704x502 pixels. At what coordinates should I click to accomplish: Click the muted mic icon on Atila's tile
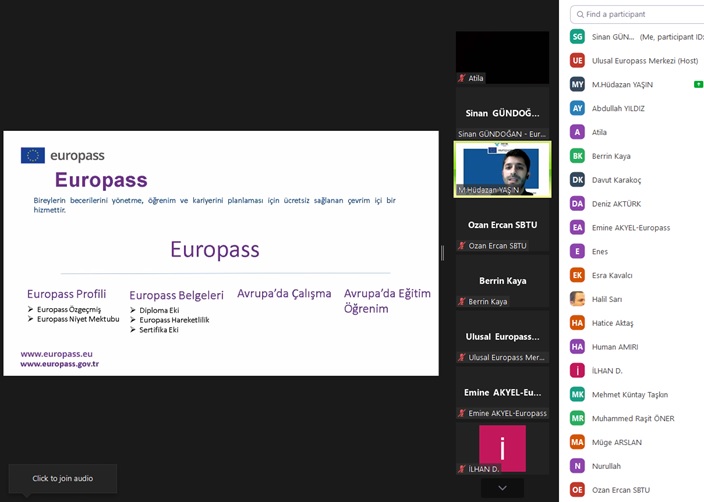462,78
